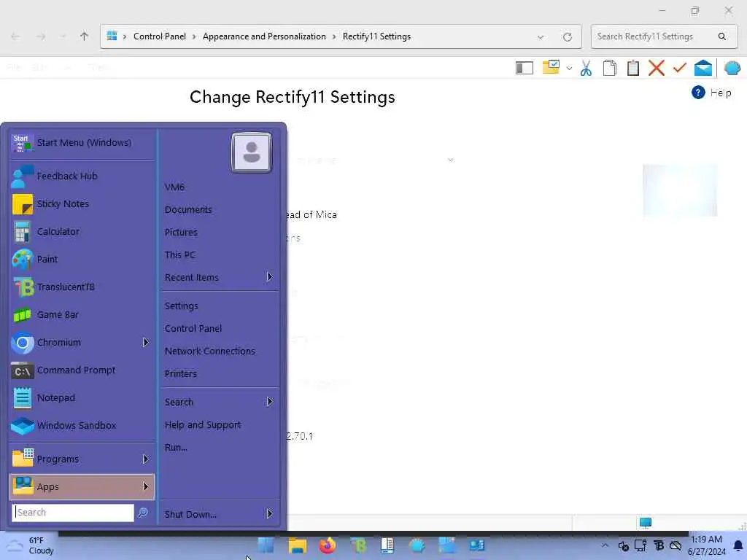Screen dimensions: 747x560
Task: Click the blue envelope Email toolbar icon
Action: (x=703, y=68)
